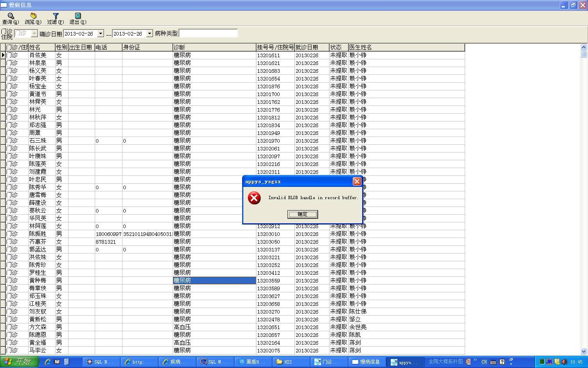This screenshot has height=368, width=588.
Task: Select appys... taskbar button
Action: click(x=405, y=362)
